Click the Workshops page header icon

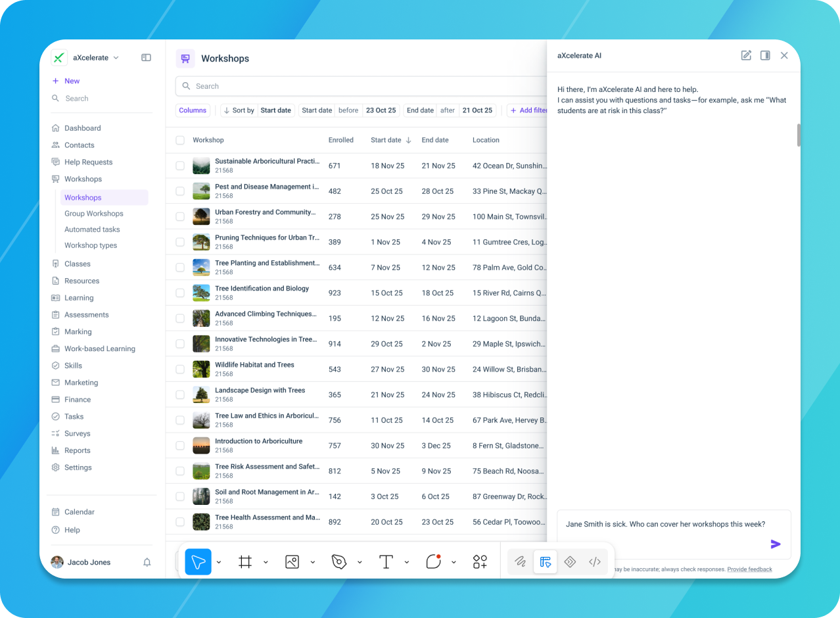185,59
